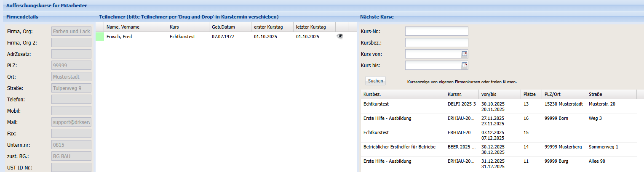Click into the Kurs-Nr. input field
Image resolution: width=644 pixels, height=172 pixels.
click(436, 31)
